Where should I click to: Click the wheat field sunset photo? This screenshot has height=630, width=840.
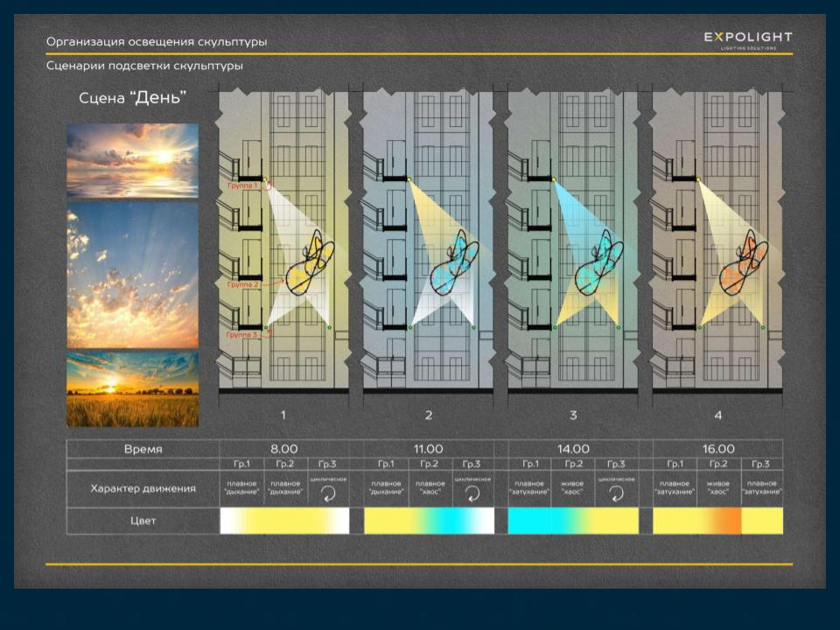pos(132,388)
